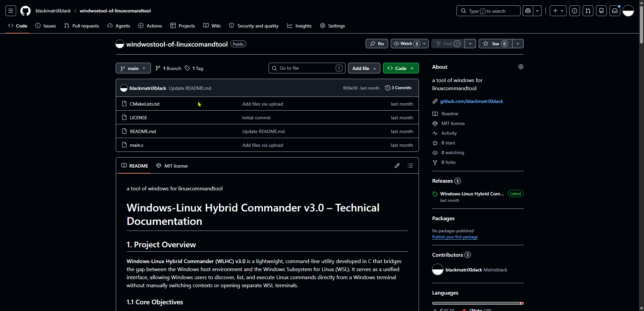Open user profile avatar menu

click(628, 11)
